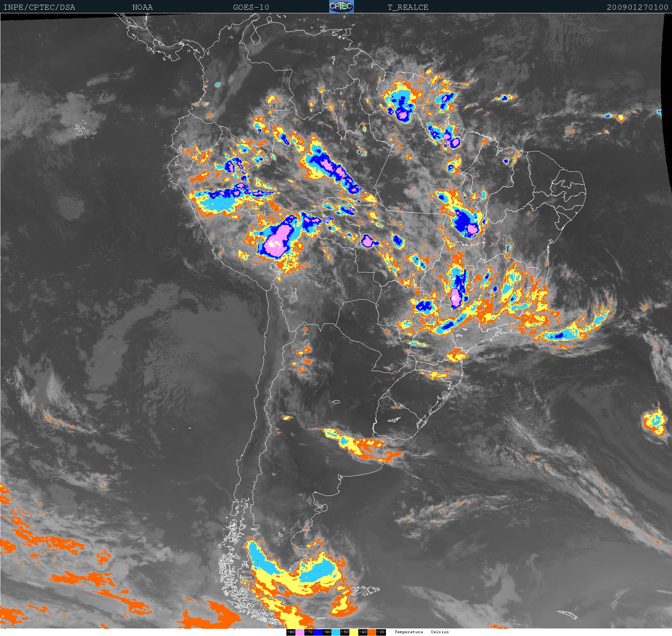Click the Celsius unit label

pos(440,632)
